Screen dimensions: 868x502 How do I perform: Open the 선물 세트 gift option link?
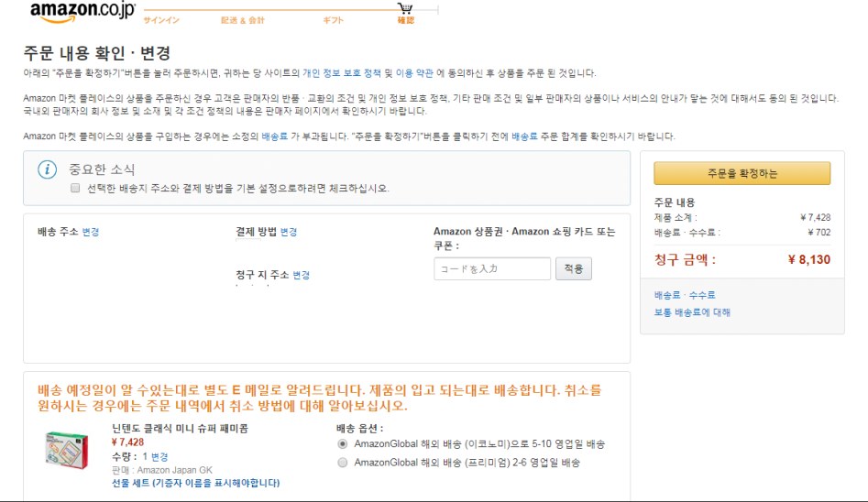[195, 483]
